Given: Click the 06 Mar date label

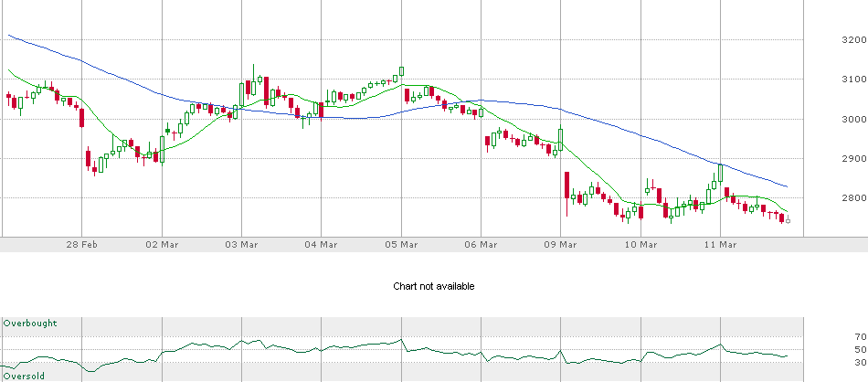Looking at the screenshot, I should (x=481, y=245).
